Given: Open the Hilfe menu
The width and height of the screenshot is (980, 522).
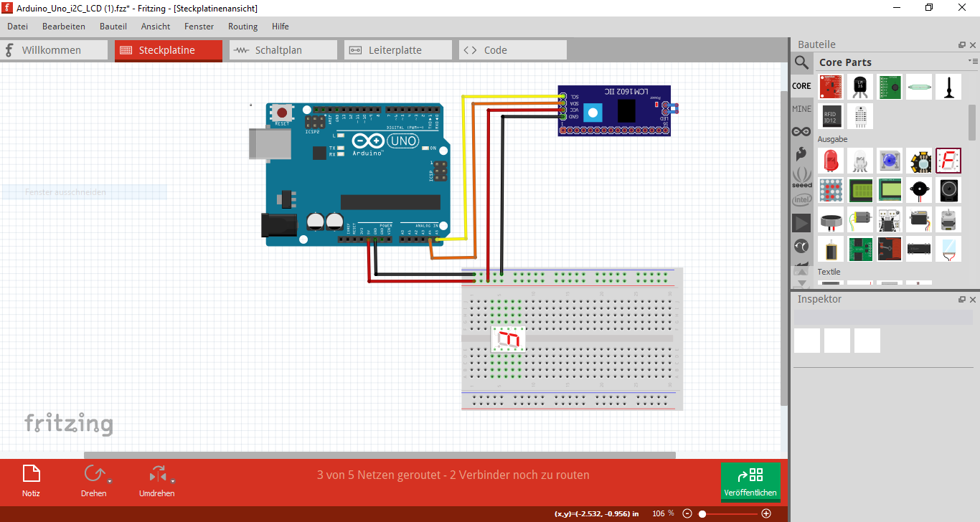Looking at the screenshot, I should (281, 27).
